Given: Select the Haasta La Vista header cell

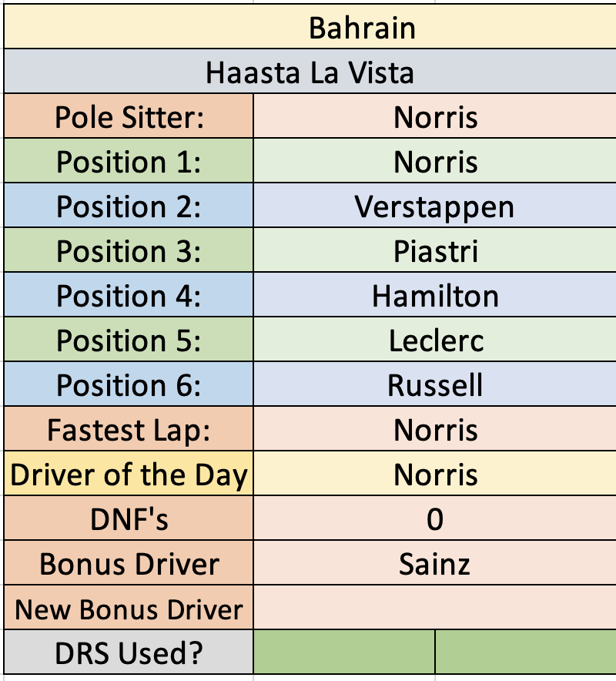Looking at the screenshot, I should point(310,71).
